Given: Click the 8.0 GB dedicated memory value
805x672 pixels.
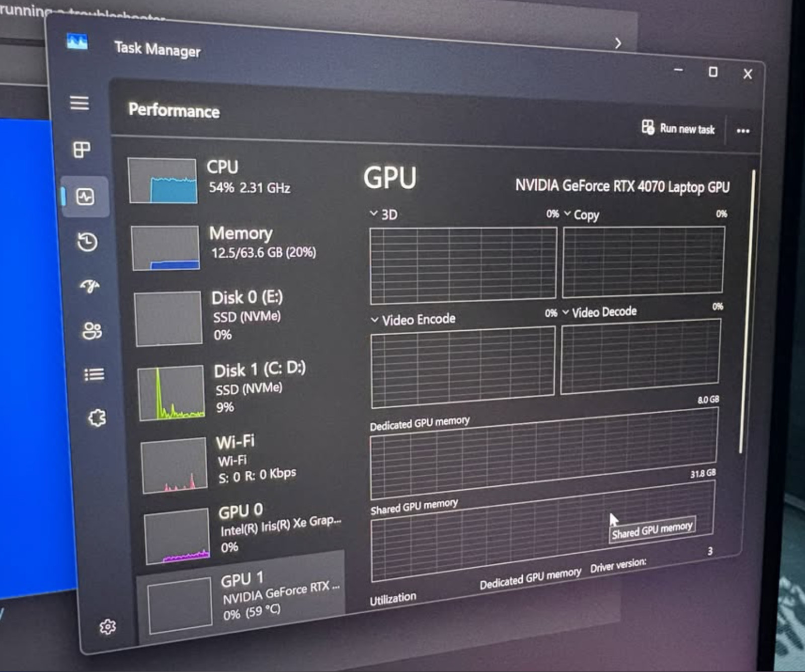Looking at the screenshot, I should point(708,400).
